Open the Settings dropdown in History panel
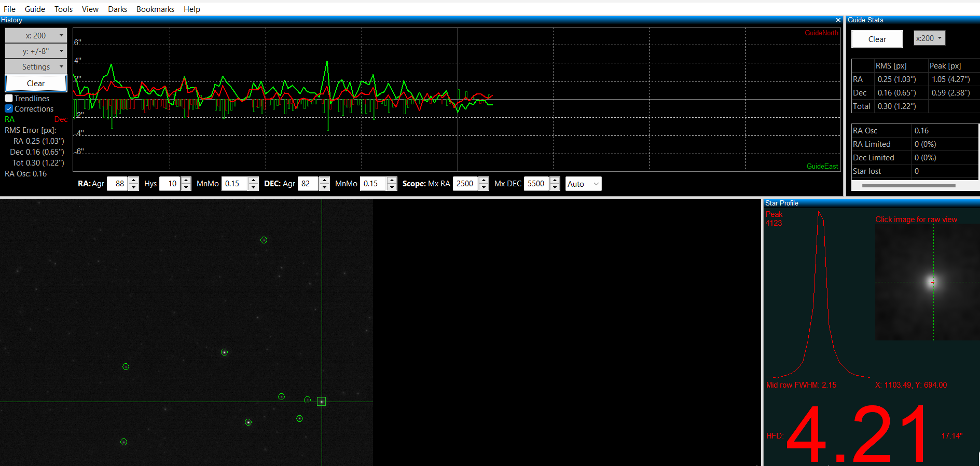Image resolution: width=980 pixels, height=466 pixels. pyautogui.click(x=36, y=66)
